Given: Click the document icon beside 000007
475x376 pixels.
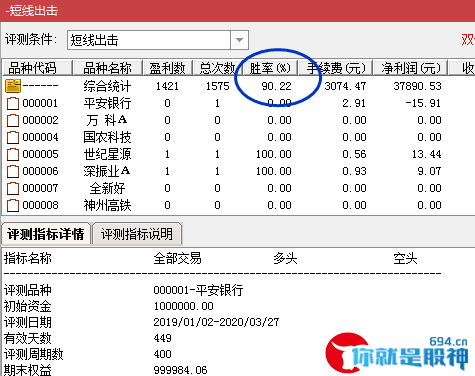Looking at the screenshot, I should point(13,188).
